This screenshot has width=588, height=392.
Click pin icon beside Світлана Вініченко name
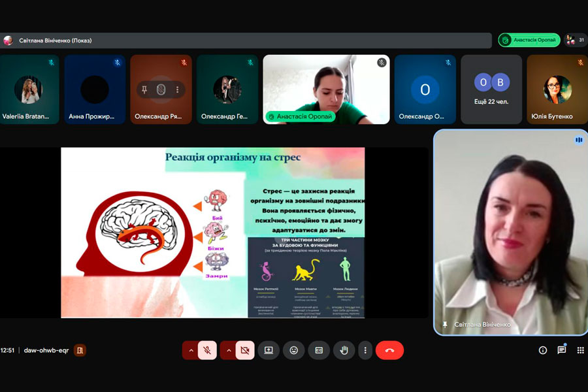pyautogui.click(x=445, y=325)
